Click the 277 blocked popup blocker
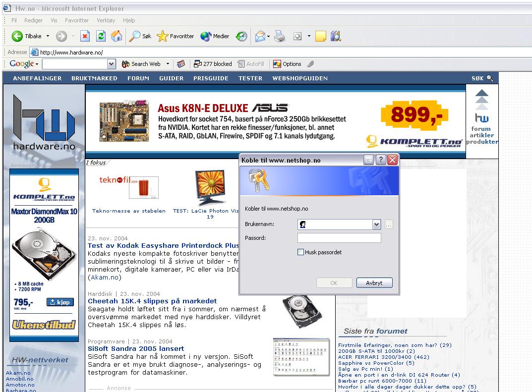 pyautogui.click(x=213, y=64)
